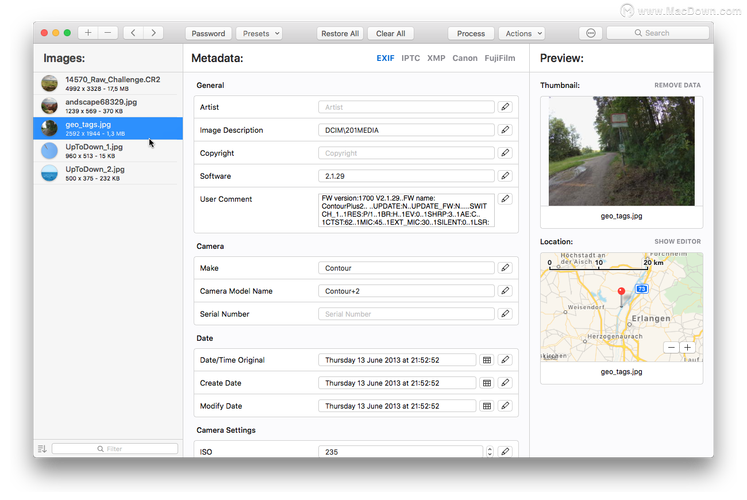Viewport: 747px width, 500px height.
Task: Edit Image Description pencil icon
Action: [505, 130]
